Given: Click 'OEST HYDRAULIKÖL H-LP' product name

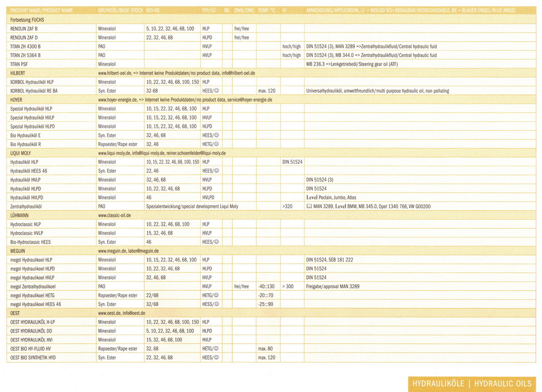Looking at the screenshot, I should tap(33, 322).
